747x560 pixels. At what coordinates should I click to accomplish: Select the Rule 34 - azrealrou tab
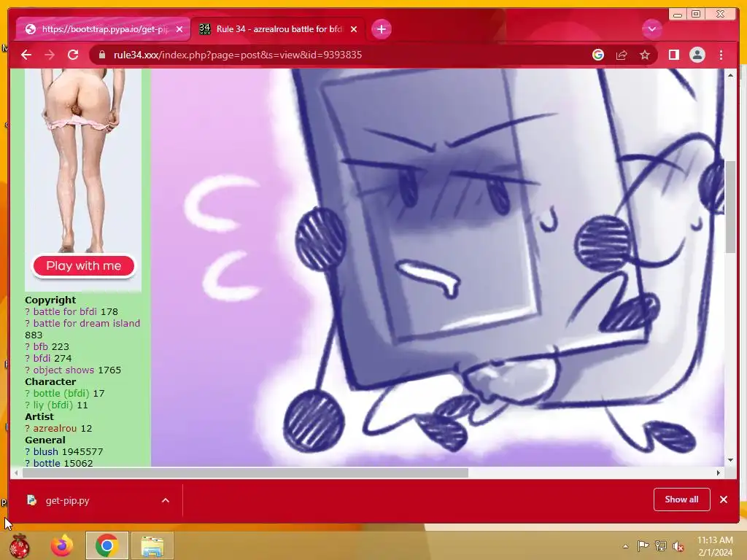[278, 29]
